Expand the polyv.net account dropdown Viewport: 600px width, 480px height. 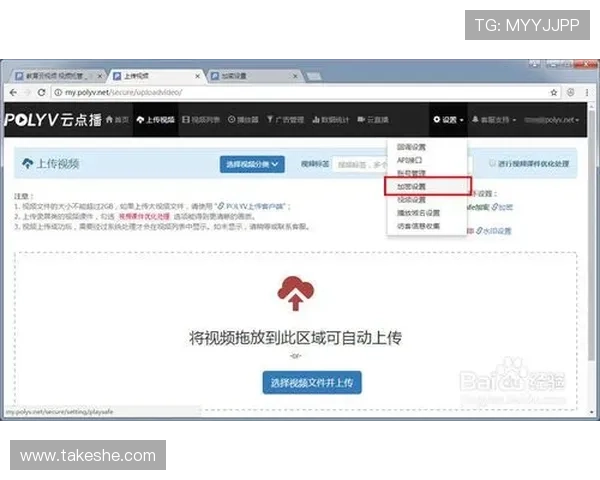click(551, 120)
